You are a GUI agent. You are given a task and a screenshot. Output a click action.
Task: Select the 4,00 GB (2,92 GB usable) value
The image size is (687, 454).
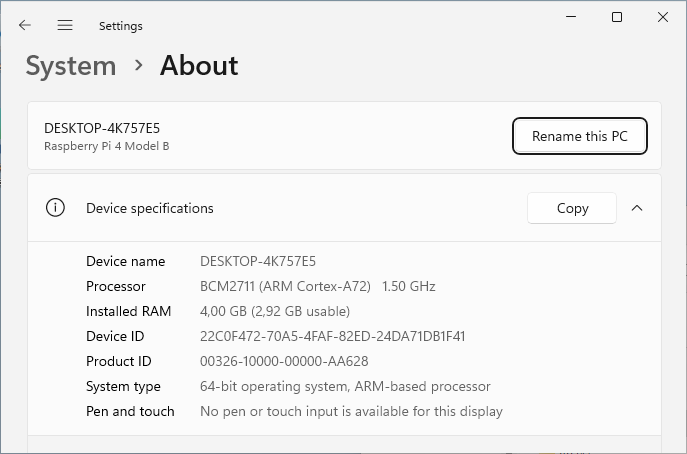coord(275,311)
